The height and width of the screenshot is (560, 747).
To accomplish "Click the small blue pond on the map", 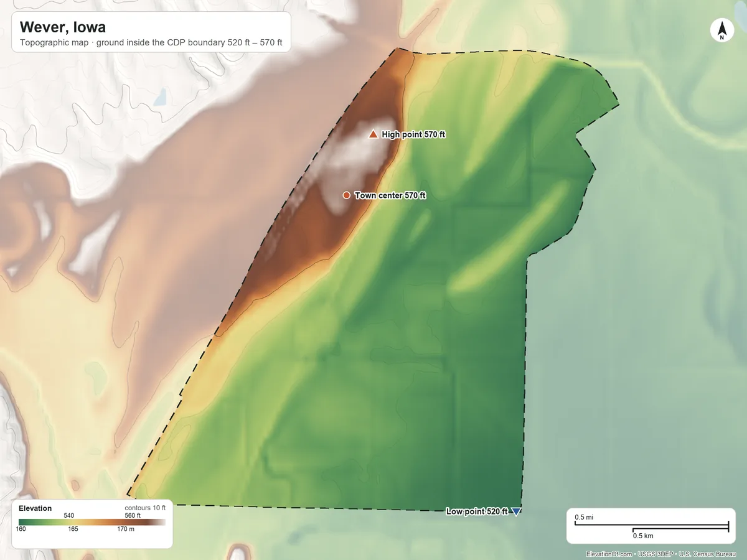I will [x=161, y=96].
